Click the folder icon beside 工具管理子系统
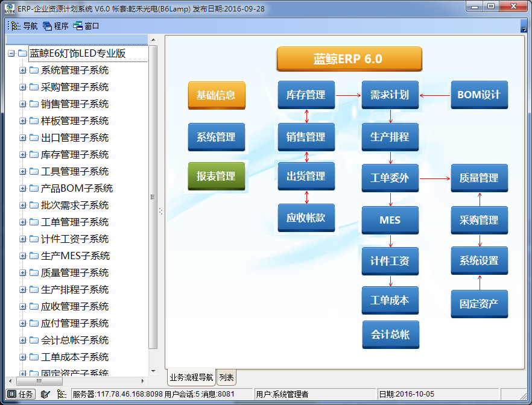Viewport: 532px width, 405px height. [x=34, y=172]
